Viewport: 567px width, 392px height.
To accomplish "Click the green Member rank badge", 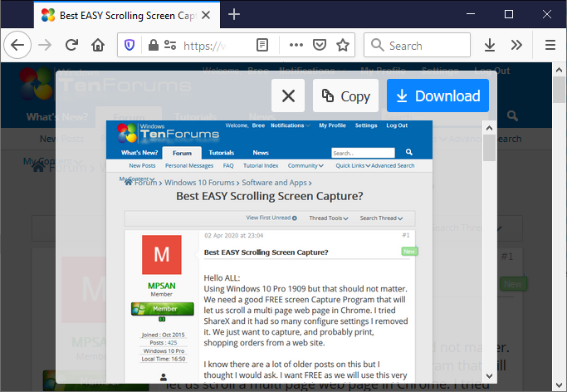I will [163, 309].
